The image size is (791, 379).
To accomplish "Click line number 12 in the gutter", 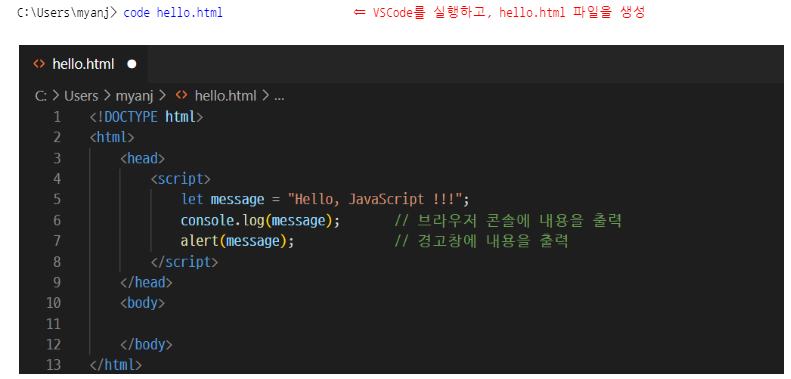I will [x=53, y=345].
